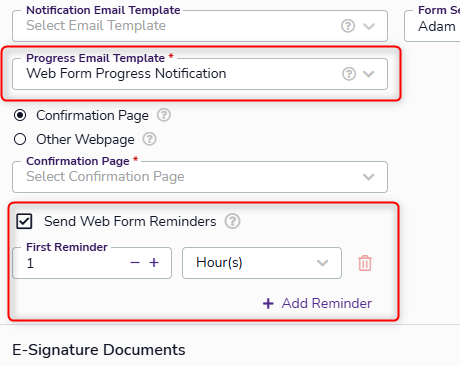Delete the First Reminder with trash icon
The width and height of the screenshot is (460, 366).
point(365,263)
